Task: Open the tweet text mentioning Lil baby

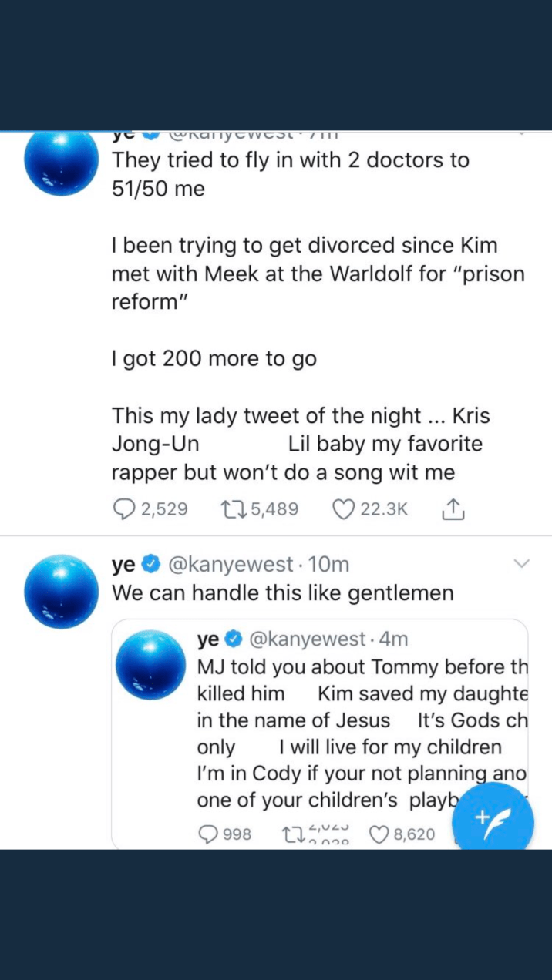Action: pos(297,444)
